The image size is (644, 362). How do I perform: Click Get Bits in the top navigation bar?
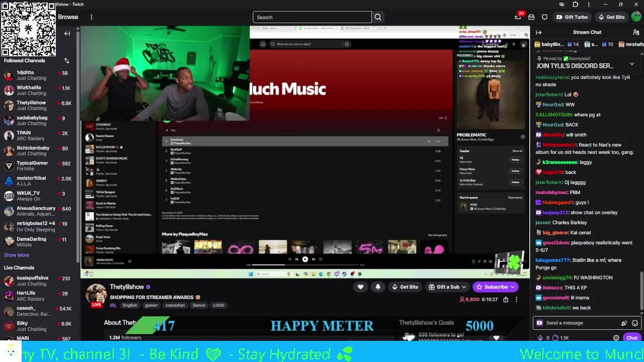[x=611, y=17]
